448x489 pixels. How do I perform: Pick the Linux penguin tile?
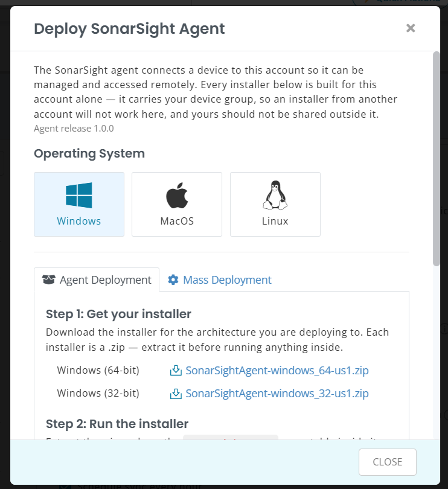(x=275, y=204)
